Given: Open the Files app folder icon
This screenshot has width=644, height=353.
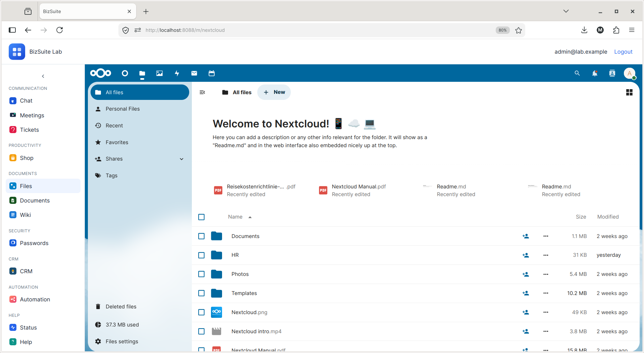Looking at the screenshot, I should (142, 73).
